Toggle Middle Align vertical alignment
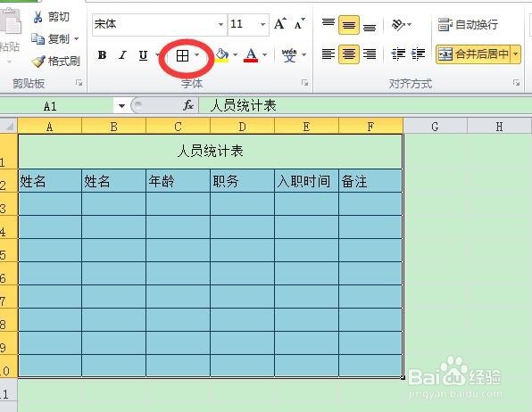532x412 pixels. (x=349, y=25)
